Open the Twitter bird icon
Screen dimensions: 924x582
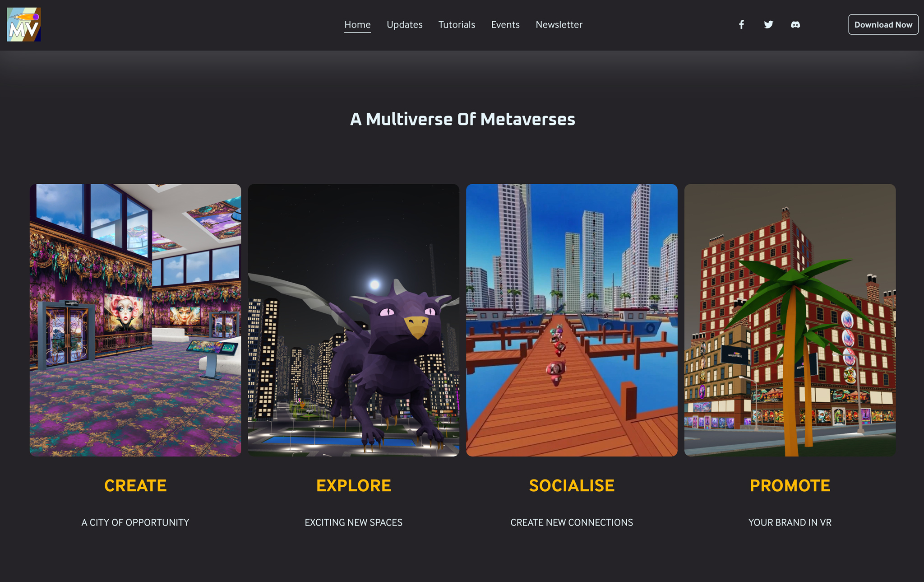(x=768, y=24)
